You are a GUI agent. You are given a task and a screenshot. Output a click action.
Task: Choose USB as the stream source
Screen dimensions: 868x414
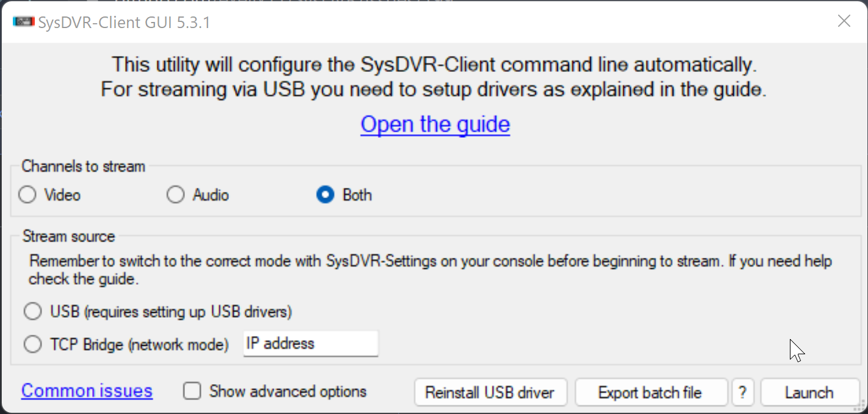[x=33, y=311]
